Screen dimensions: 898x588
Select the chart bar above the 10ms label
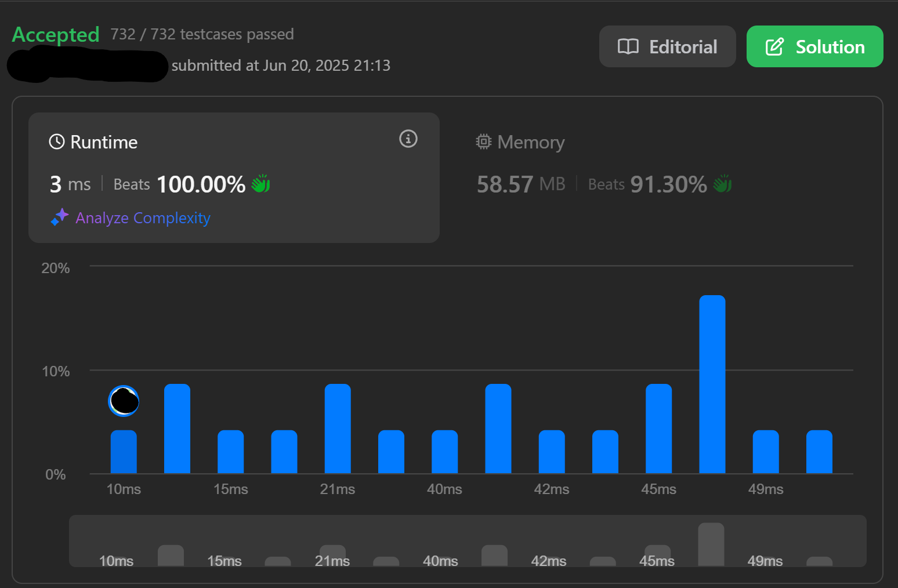tap(124, 452)
